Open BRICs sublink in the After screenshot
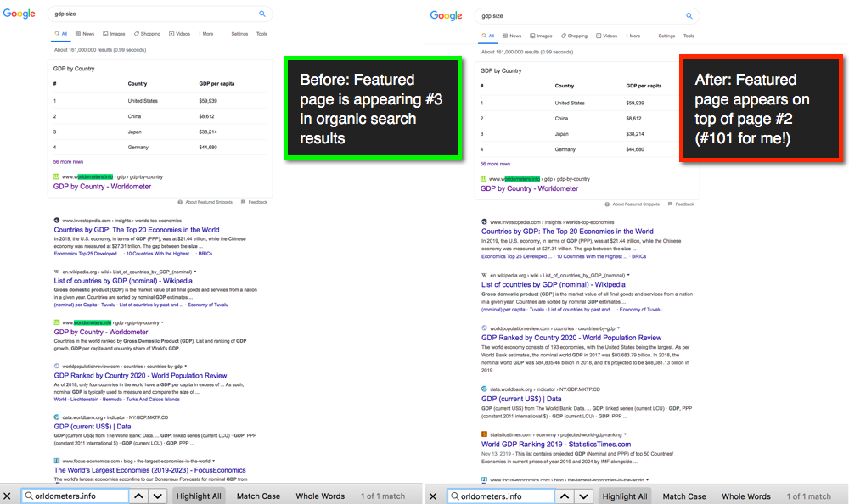The height and width of the screenshot is (504, 849). pos(639,256)
